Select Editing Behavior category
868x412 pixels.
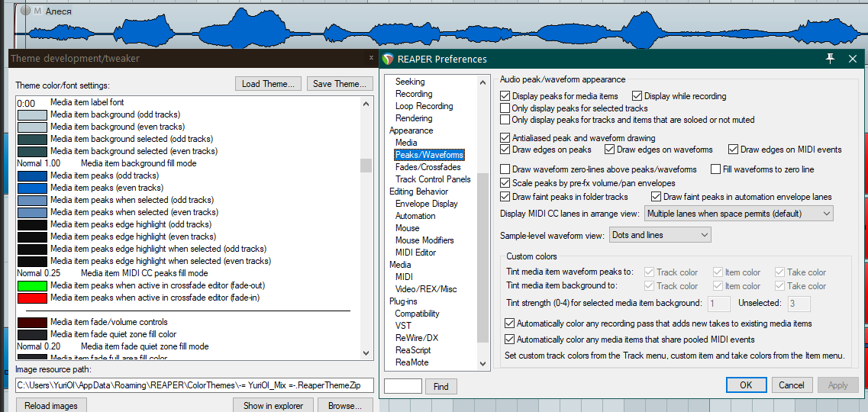(x=418, y=192)
